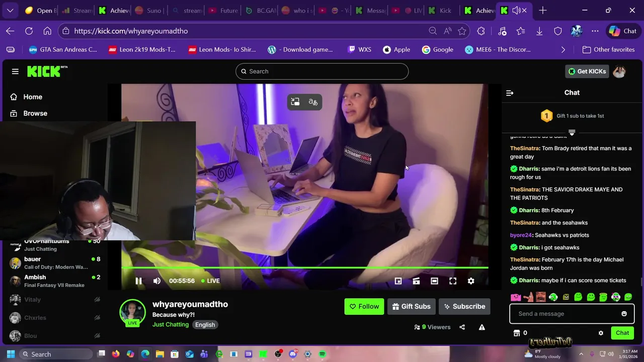Subscribe to whyareyoumadtho
The width and height of the screenshot is (644, 362).
pos(464,306)
